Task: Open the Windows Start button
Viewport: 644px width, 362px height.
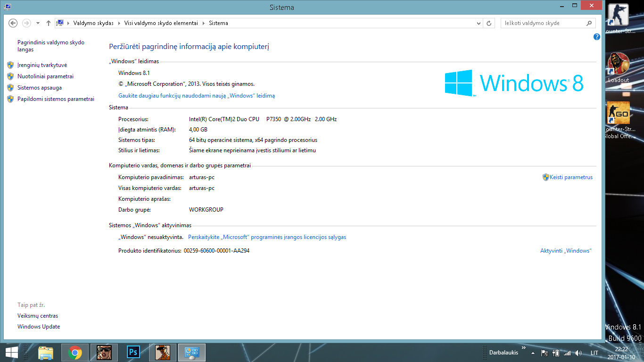Action: [11, 352]
